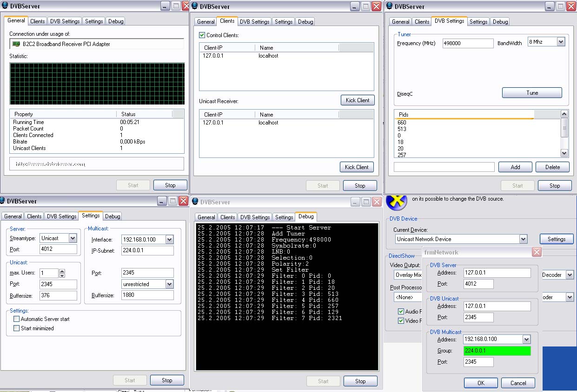Decrease max. Users with the down arrow
Screen dimensions: 577x392
tap(62, 275)
